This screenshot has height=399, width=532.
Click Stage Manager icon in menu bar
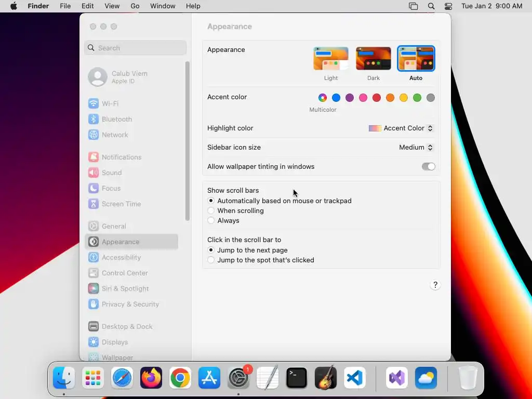click(413, 6)
